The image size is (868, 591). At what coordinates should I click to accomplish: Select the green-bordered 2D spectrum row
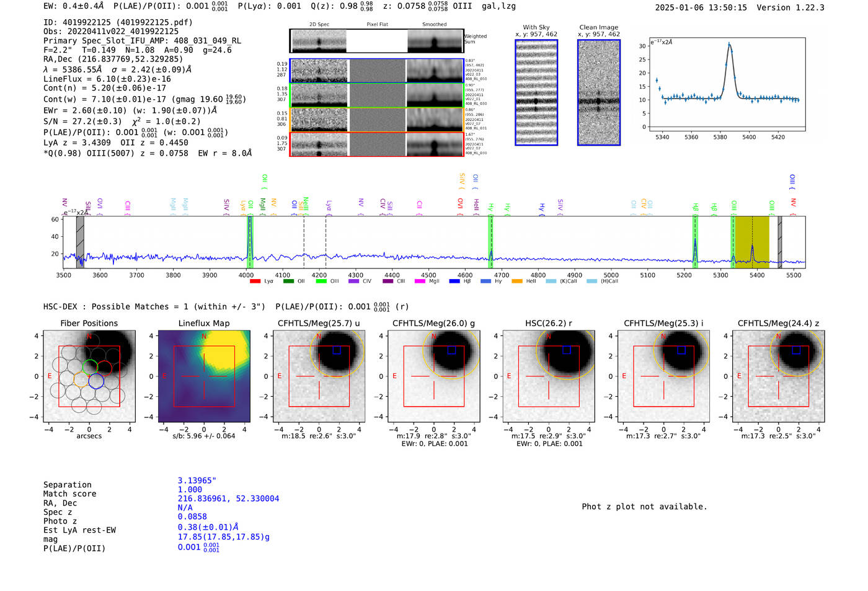(x=376, y=96)
